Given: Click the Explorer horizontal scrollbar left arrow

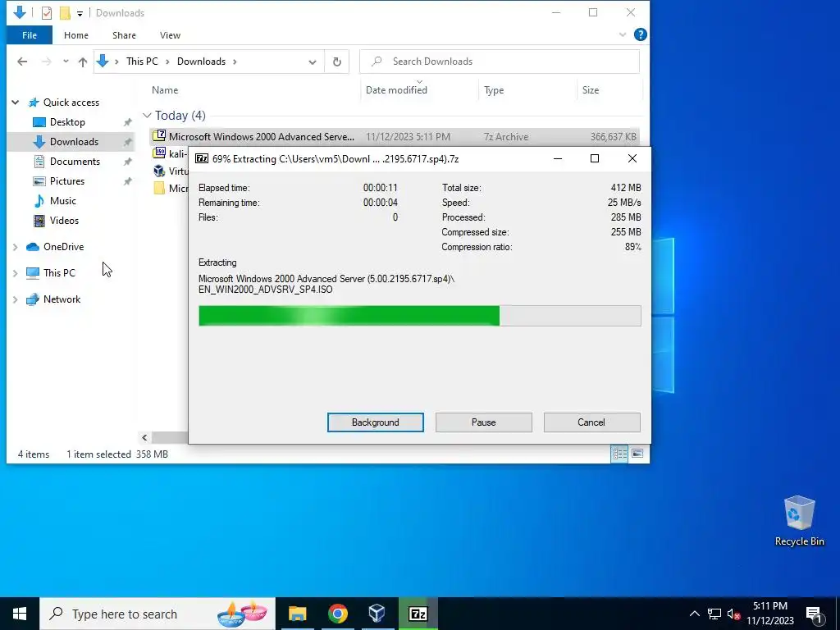Looking at the screenshot, I should 144,438.
